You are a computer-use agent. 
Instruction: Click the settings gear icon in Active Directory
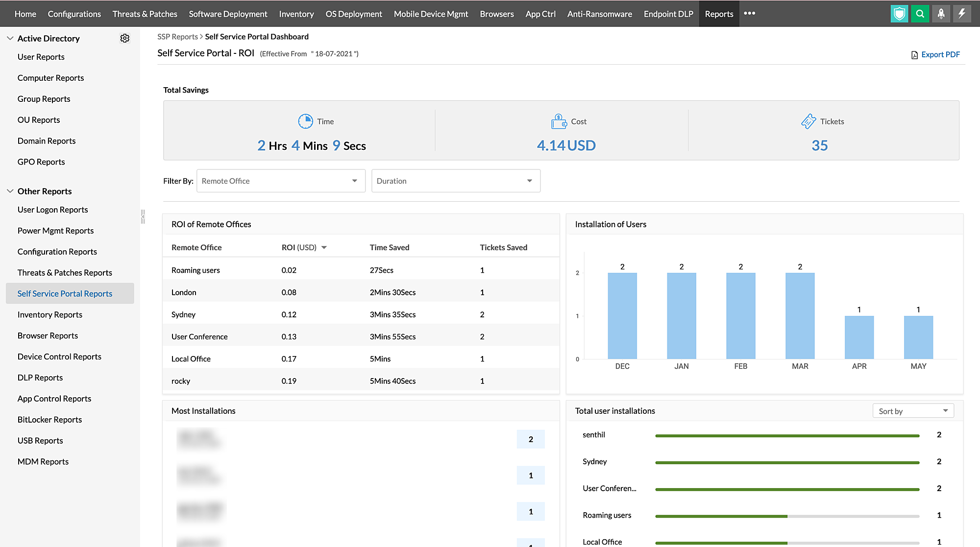click(x=125, y=38)
